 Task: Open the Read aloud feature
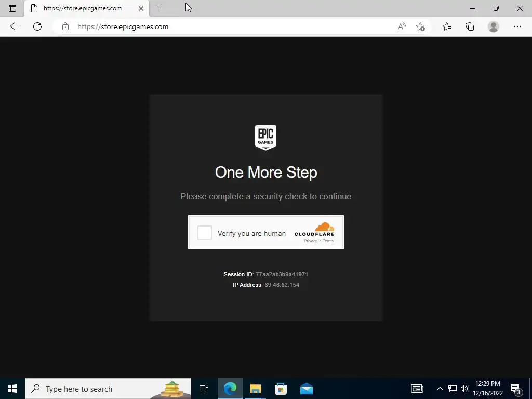[x=402, y=26]
